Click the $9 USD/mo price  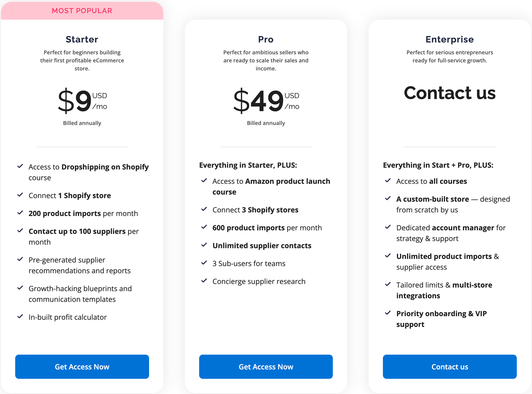(82, 101)
